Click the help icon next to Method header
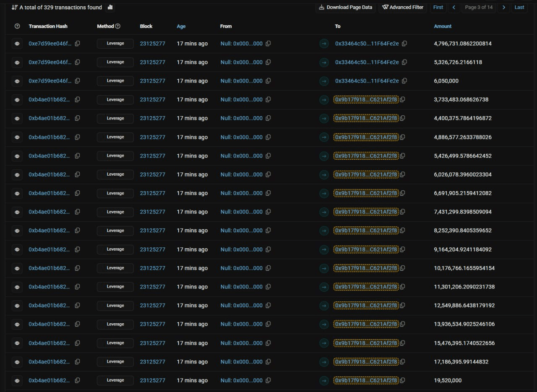This screenshot has height=392, width=537. tap(117, 26)
